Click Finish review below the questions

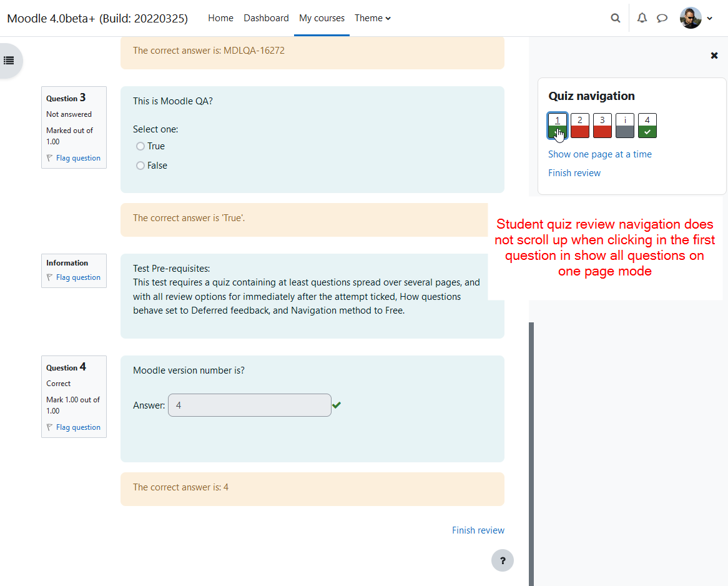[x=478, y=530]
